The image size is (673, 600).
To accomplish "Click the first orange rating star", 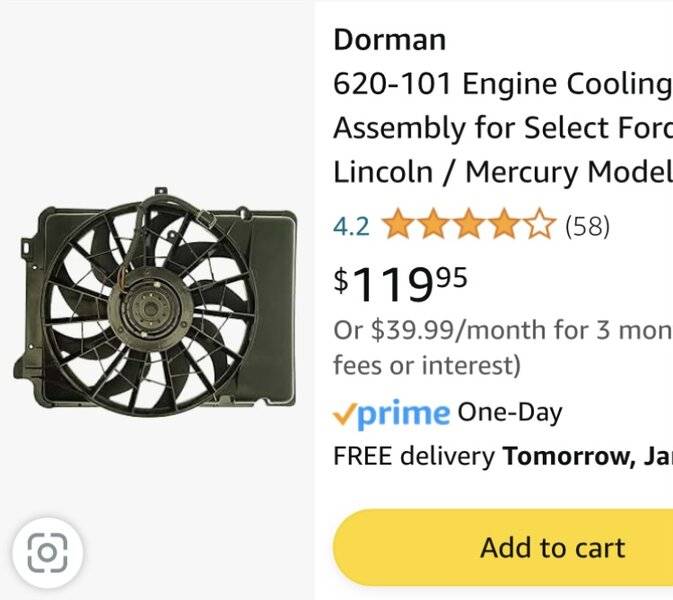I will (398, 225).
